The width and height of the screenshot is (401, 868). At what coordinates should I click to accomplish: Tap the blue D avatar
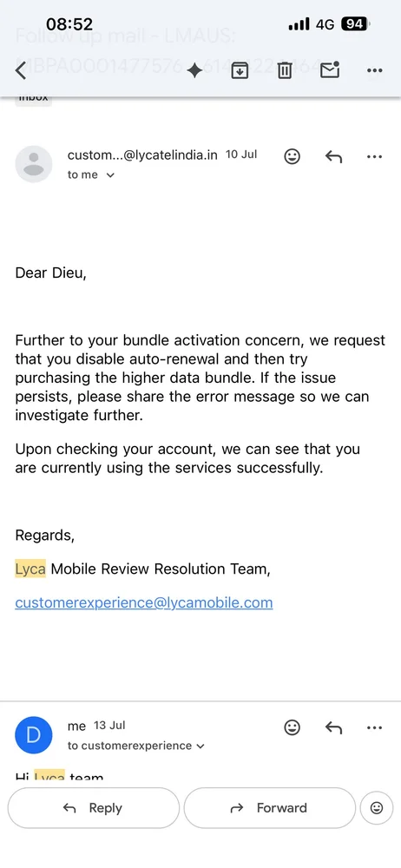pos(34,734)
